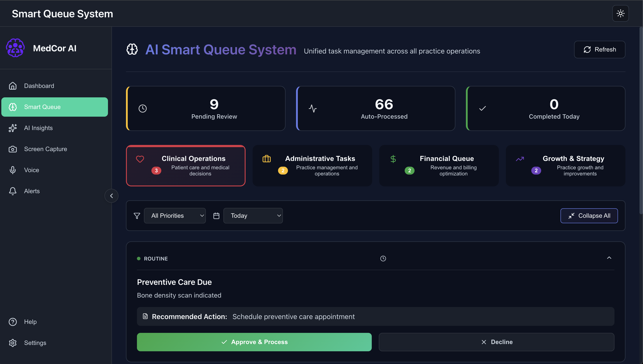Click the calendar icon beside the Today dropdown
Image resolution: width=643 pixels, height=364 pixels.
pyautogui.click(x=216, y=216)
